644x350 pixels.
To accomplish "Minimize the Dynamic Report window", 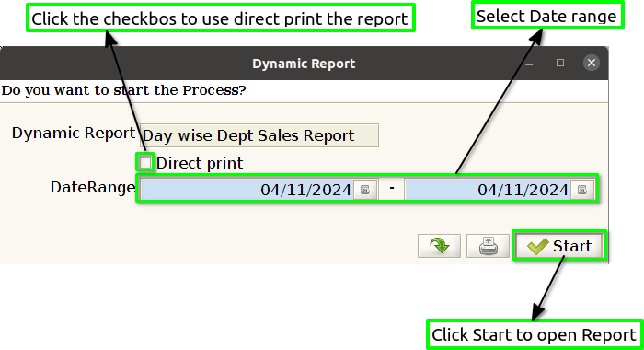I will click(x=529, y=64).
